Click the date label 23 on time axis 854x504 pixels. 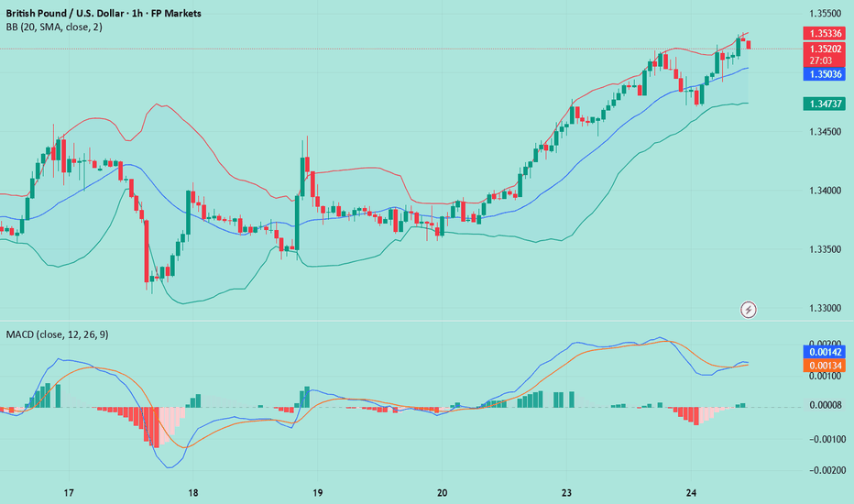click(567, 493)
